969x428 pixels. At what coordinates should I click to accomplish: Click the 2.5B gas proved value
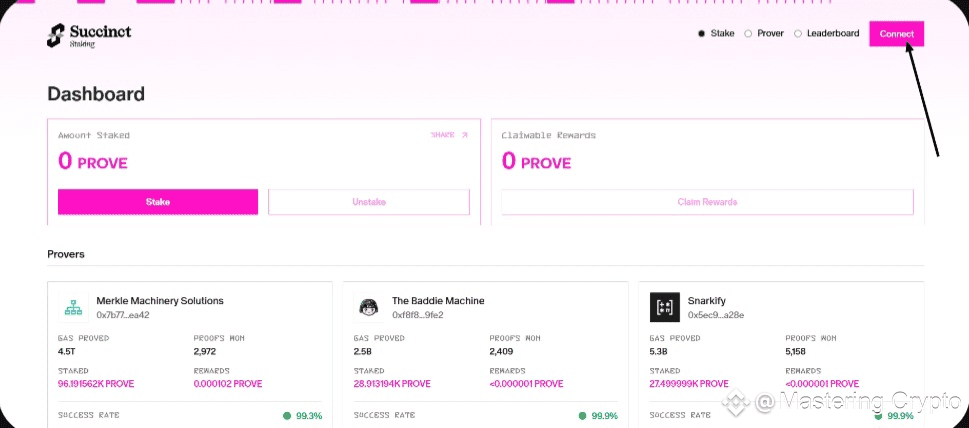[363, 351]
